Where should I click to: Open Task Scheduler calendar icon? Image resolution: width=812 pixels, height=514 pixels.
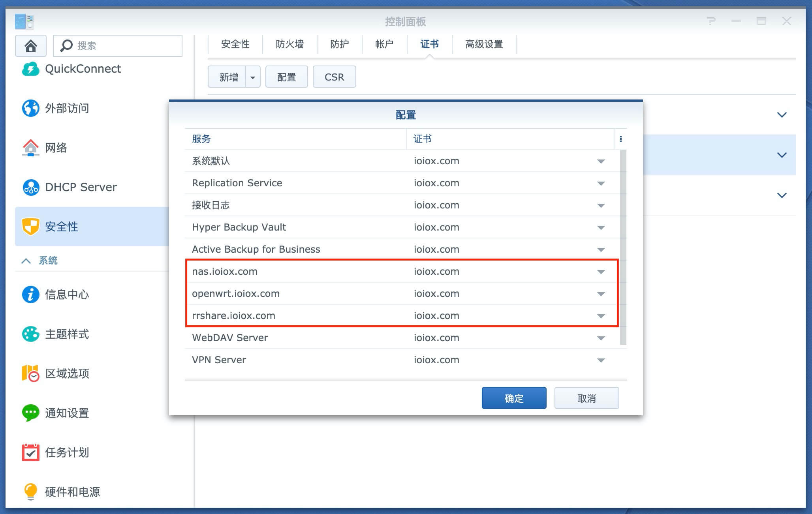[30, 452]
